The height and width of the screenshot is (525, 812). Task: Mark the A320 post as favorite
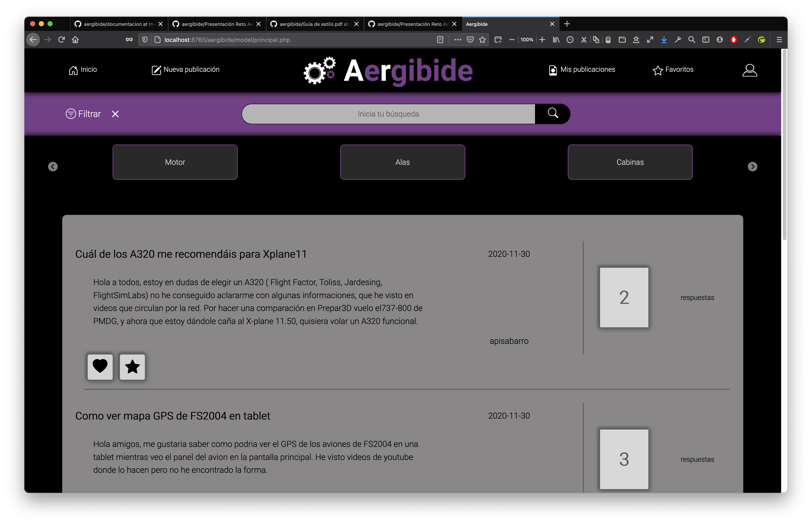tap(132, 367)
